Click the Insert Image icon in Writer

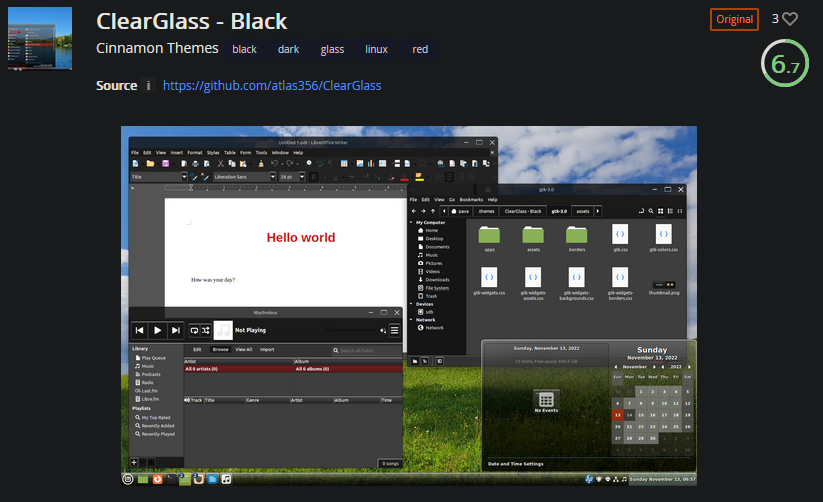(360, 164)
